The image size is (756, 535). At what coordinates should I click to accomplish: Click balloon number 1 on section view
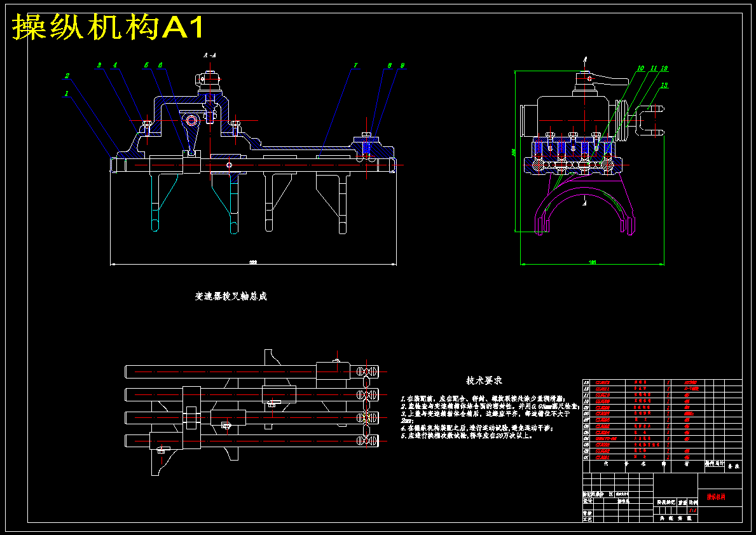(x=67, y=94)
